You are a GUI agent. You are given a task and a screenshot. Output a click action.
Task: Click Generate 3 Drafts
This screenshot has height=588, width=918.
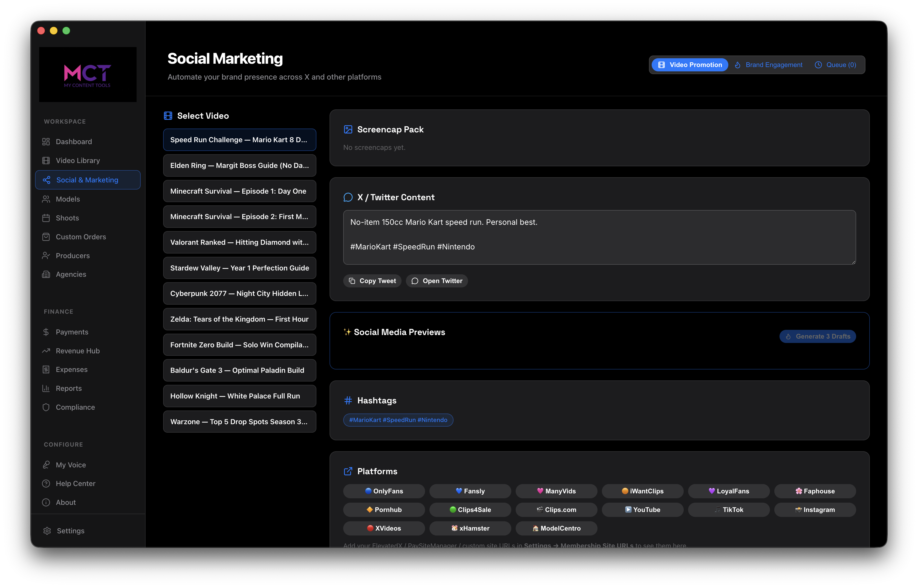[818, 336]
